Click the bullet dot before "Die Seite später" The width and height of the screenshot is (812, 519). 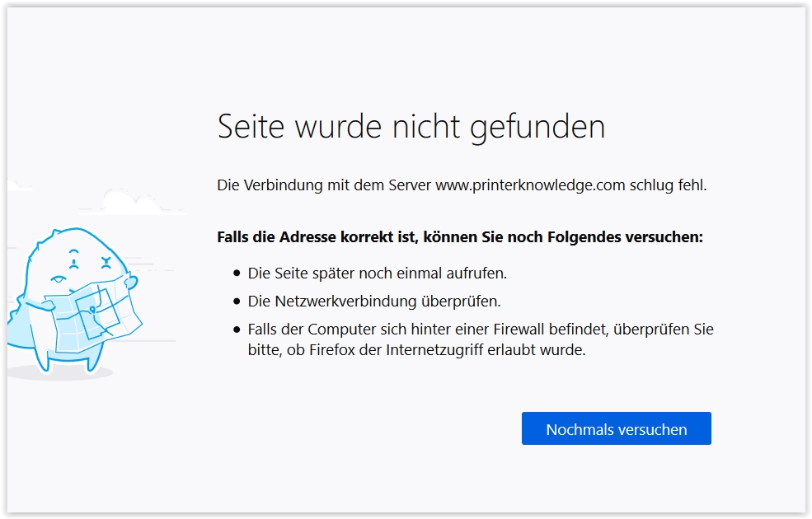click(238, 273)
